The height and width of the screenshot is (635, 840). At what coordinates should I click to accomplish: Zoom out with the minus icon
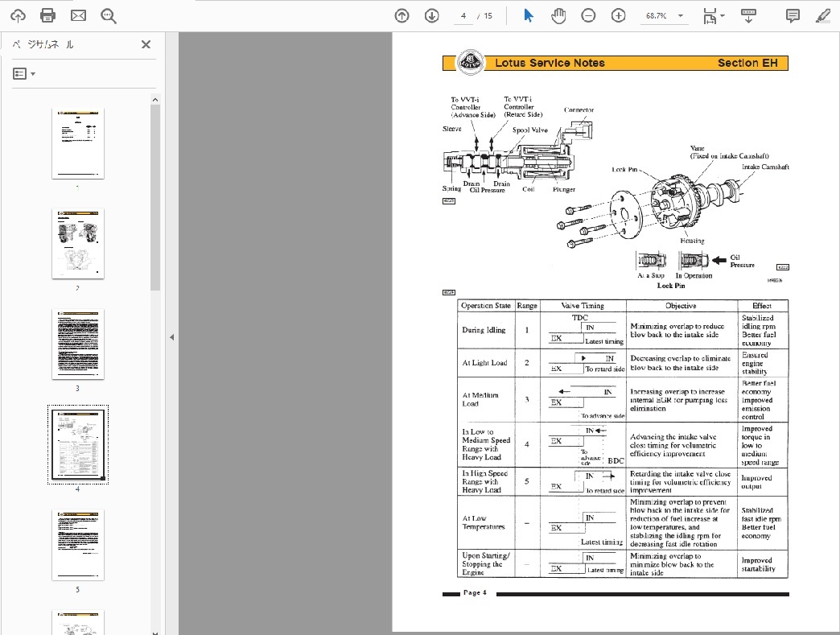point(588,16)
